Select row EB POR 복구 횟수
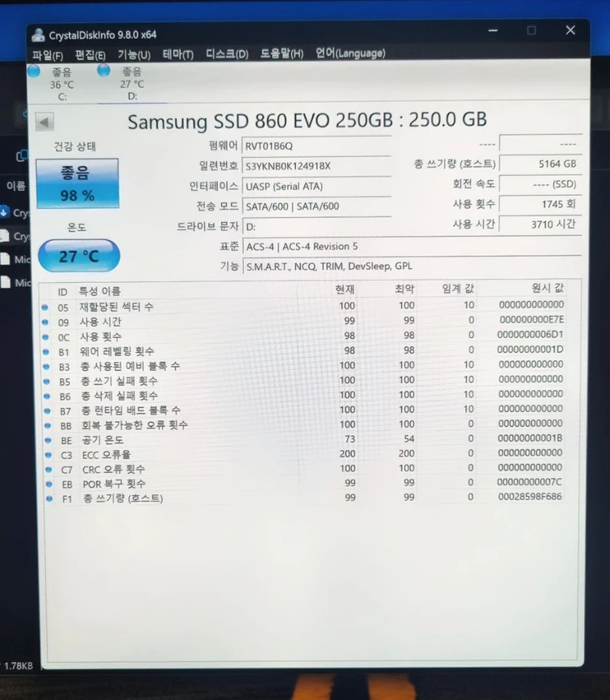 coord(303,483)
